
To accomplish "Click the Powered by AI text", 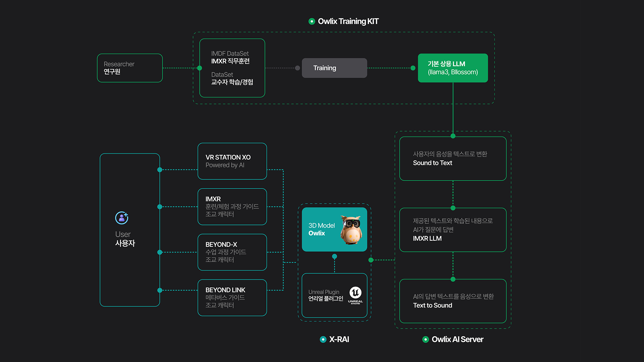I will [225, 165].
